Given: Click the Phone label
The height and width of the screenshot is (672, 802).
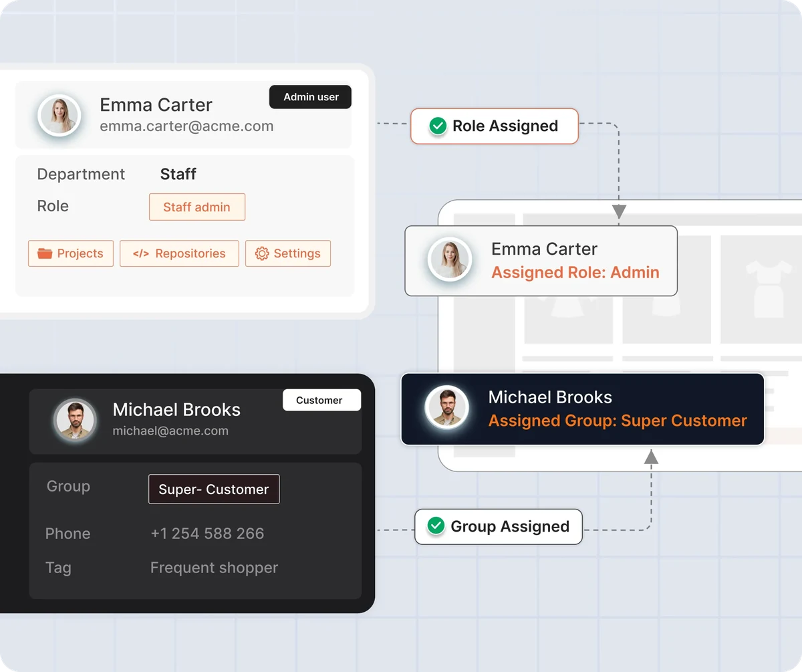Looking at the screenshot, I should (68, 534).
